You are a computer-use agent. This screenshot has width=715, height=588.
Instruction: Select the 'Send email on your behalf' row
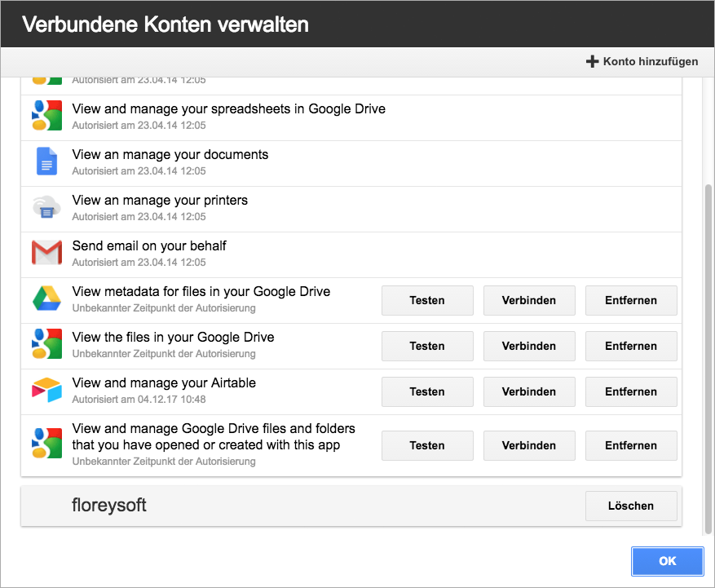(351, 255)
